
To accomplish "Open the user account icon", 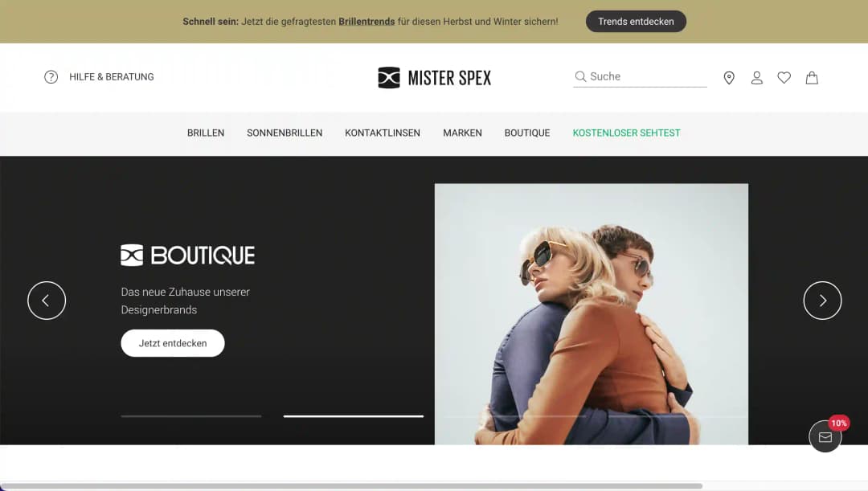I will (756, 78).
